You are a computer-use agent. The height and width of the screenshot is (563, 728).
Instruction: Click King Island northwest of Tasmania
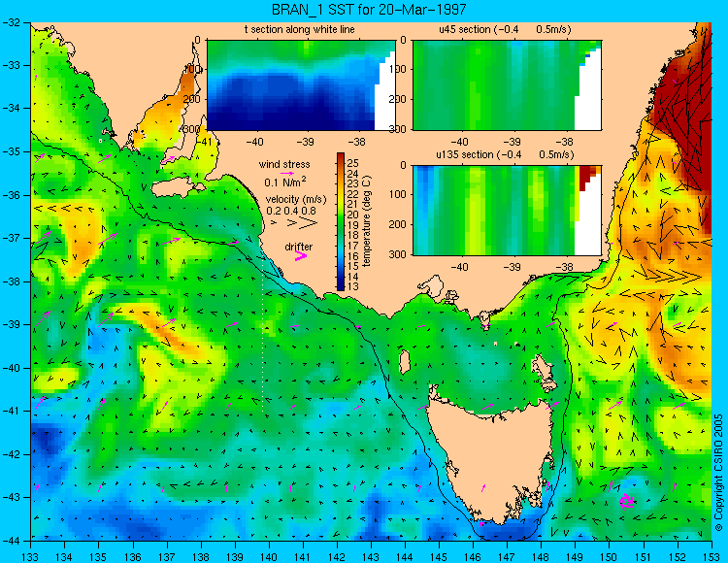(405, 361)
